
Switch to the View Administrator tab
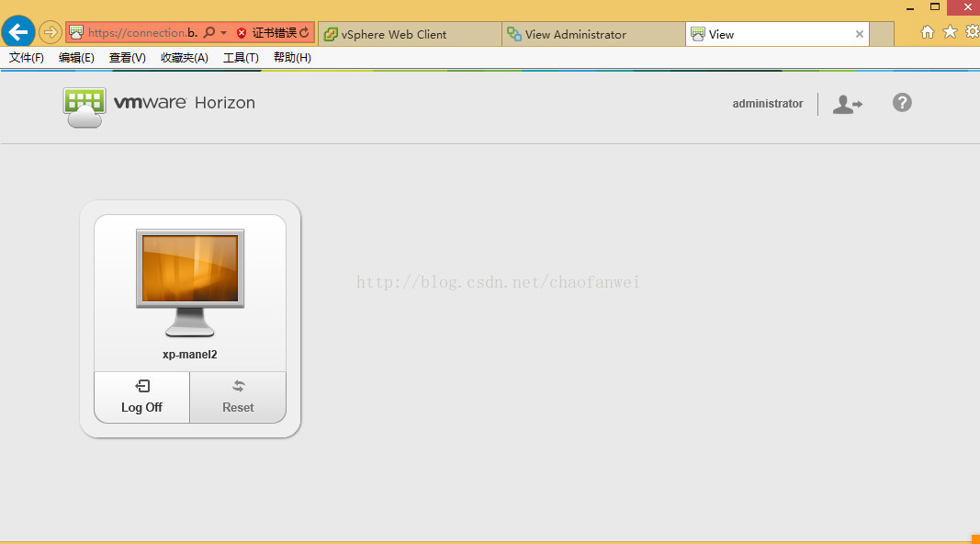point(593,34)
